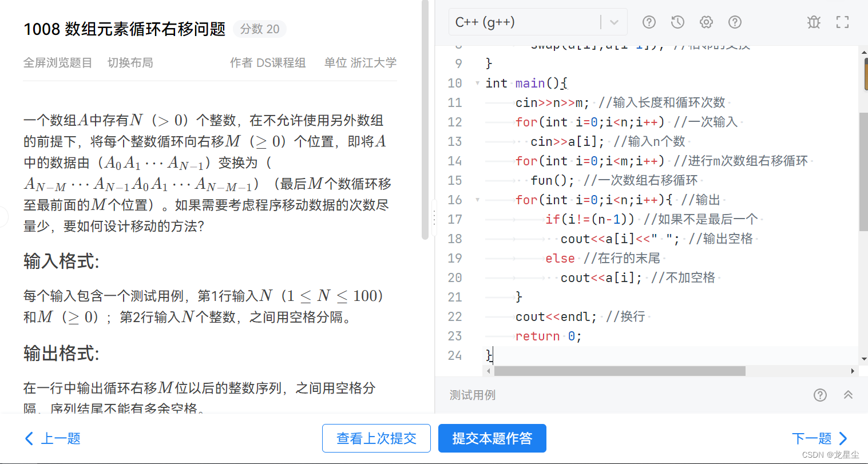Click 切换布局 link
The width and height of the screenshot is (868, 464).
click(x=130, y=63)
